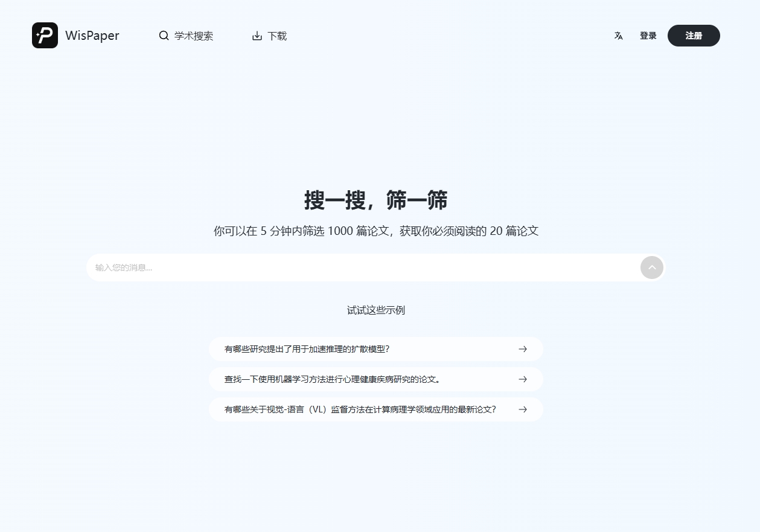760x532 pixels.
Task: Open the 学术搜索 menu item
Action: tap(193, 36)
